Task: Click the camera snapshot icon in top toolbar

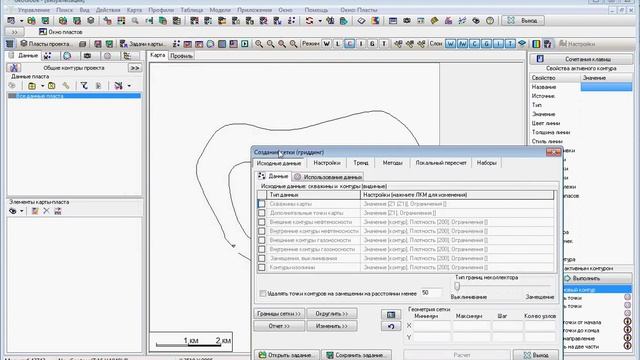Action: point(407,20)
